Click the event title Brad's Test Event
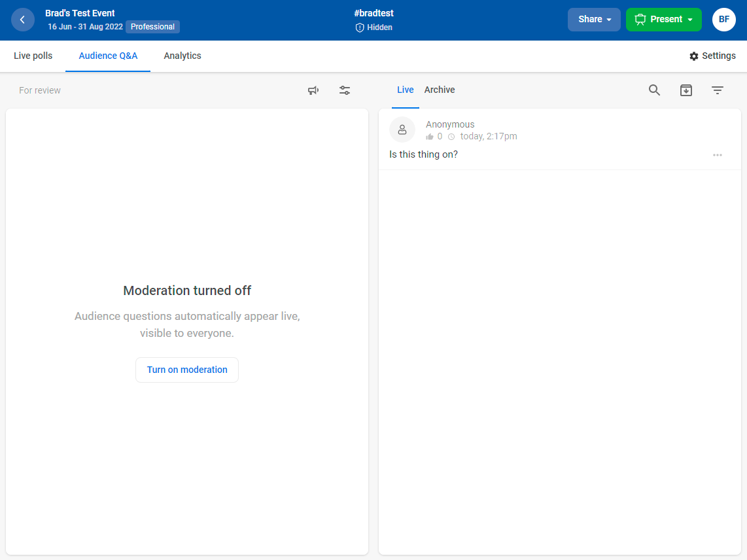Viewport: 747px width, 560px height. (80, 12)
